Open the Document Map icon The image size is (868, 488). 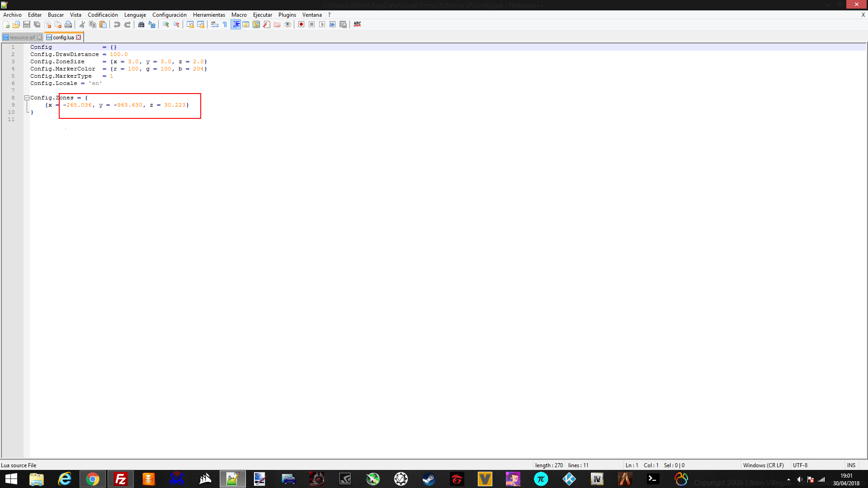click(256, 24)
